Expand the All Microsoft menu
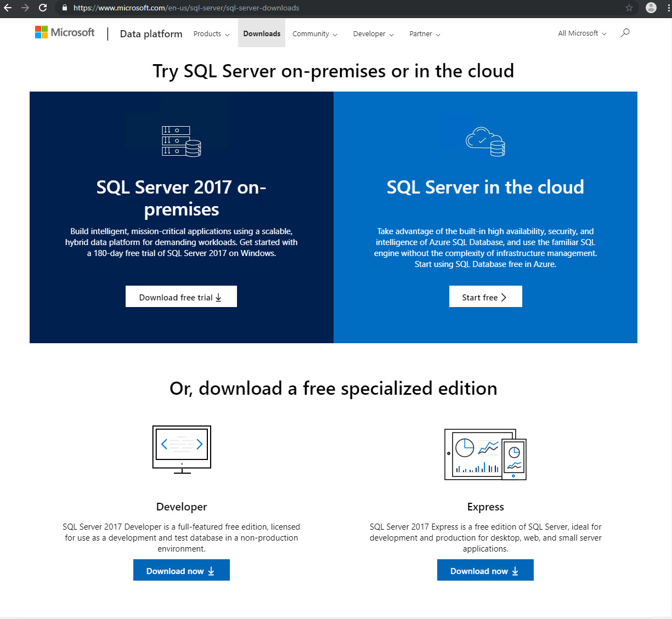Image resolution: width=672 pixels, height=619 pixels. click(x=582, y=33)
